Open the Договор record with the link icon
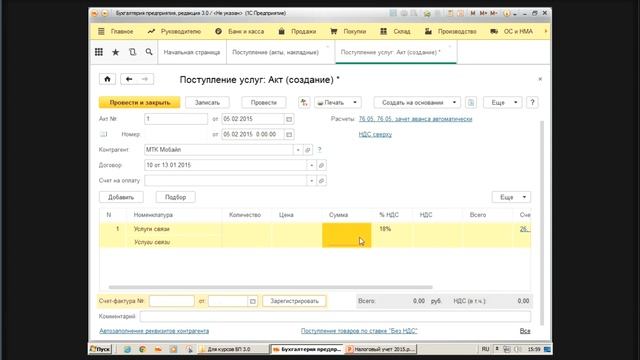Image resolution: width=640 pixels, height=360 pixels. pyautogui.click(x=322, y=165)
